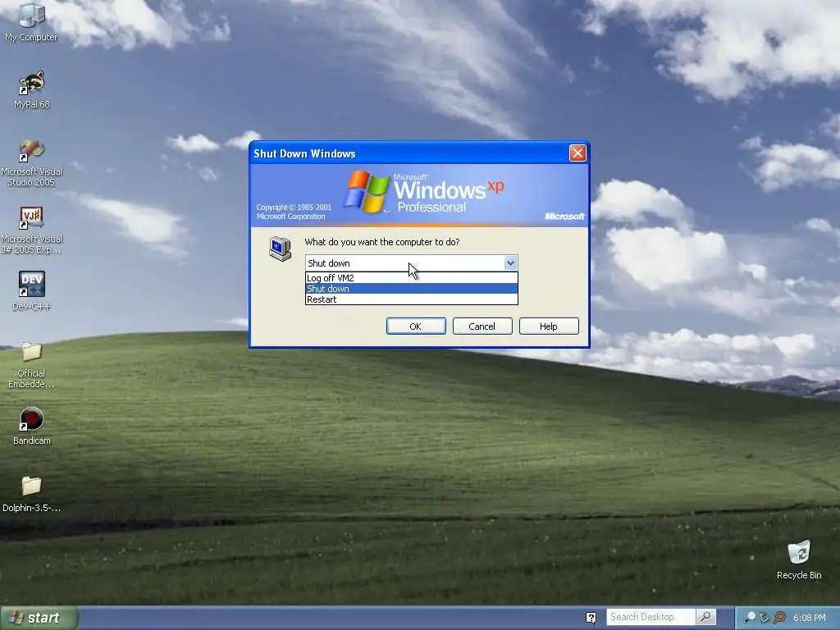Viewport: 840px width, 630px height.
Task: Confirm with the OK button
Action: [x=416, y=326]
